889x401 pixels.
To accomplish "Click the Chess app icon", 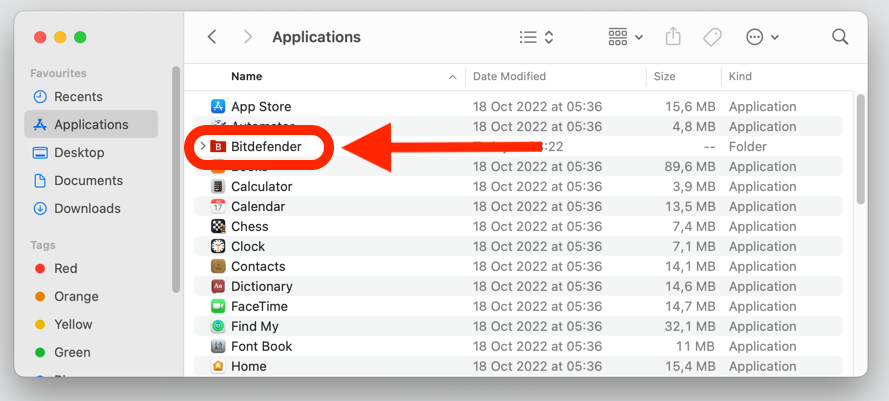I will 218,226.
